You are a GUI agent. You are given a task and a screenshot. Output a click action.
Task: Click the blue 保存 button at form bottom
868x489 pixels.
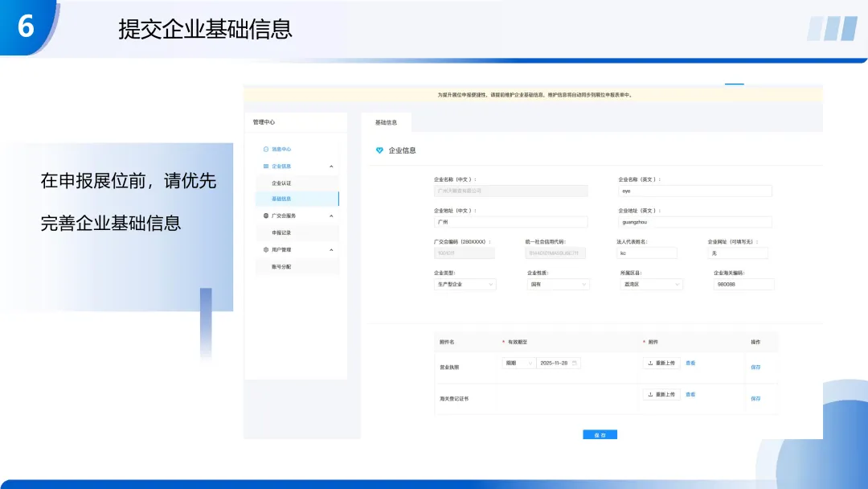click(x=600, y=435)
